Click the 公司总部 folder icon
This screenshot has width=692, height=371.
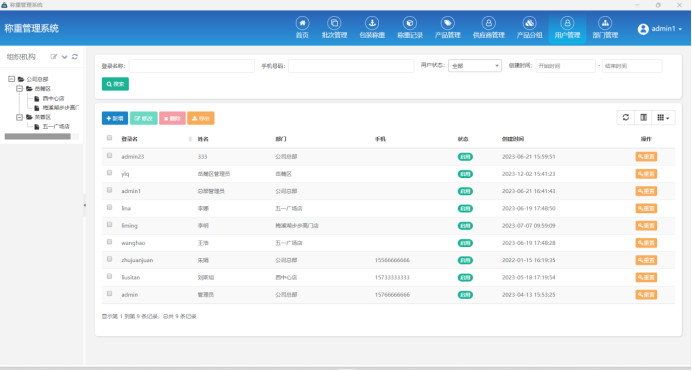coord(21,79)
